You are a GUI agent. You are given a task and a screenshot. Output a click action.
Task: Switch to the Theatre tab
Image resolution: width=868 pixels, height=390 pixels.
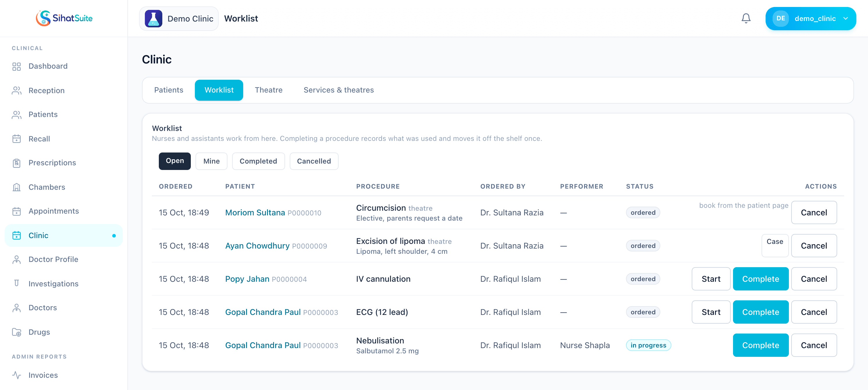(268, 90)
